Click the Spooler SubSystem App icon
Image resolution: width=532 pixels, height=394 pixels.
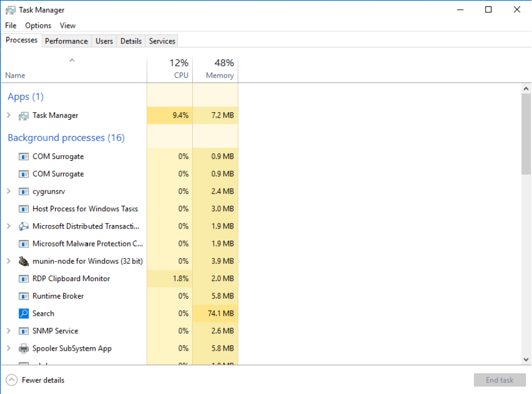tap(23, 348)
